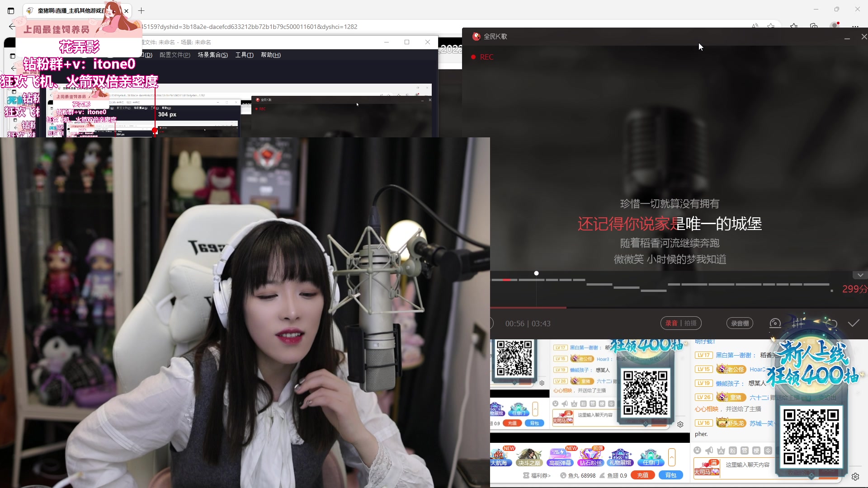Switch recording mode to 拍摄

[690, 323]
